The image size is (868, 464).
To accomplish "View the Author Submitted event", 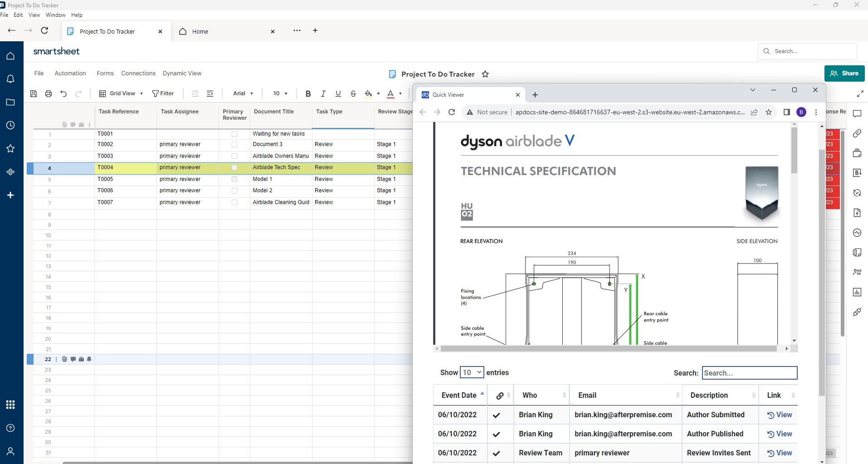I will click(x=780, y=415).
